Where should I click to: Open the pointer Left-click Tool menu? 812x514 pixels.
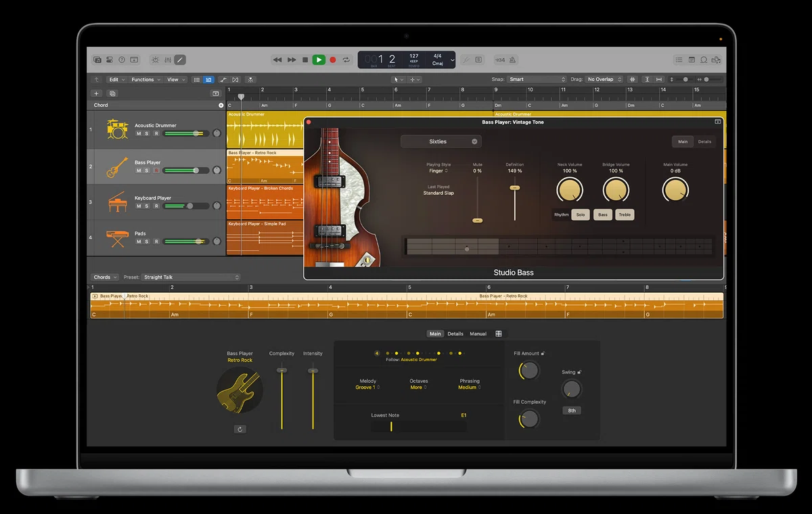pos(399,79)
